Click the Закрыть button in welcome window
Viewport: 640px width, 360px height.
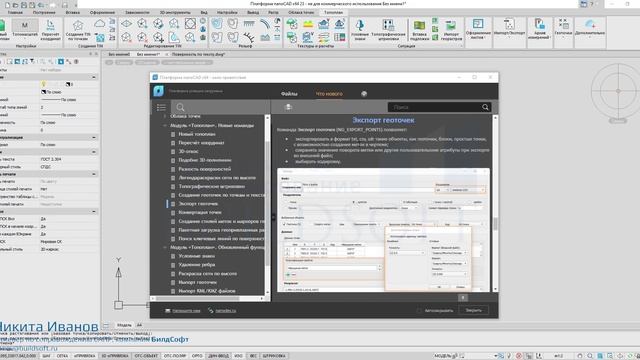click(473, 310)
